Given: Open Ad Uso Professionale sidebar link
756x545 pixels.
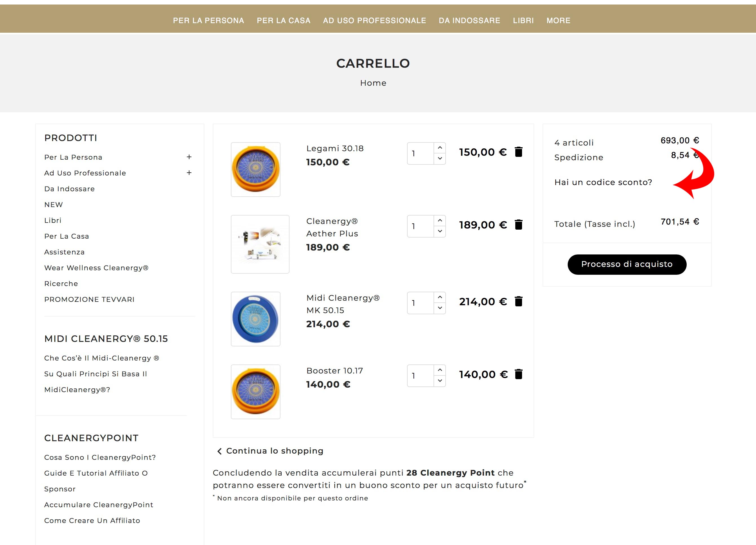Looking at the screenshot, I should tap(85, 173).
